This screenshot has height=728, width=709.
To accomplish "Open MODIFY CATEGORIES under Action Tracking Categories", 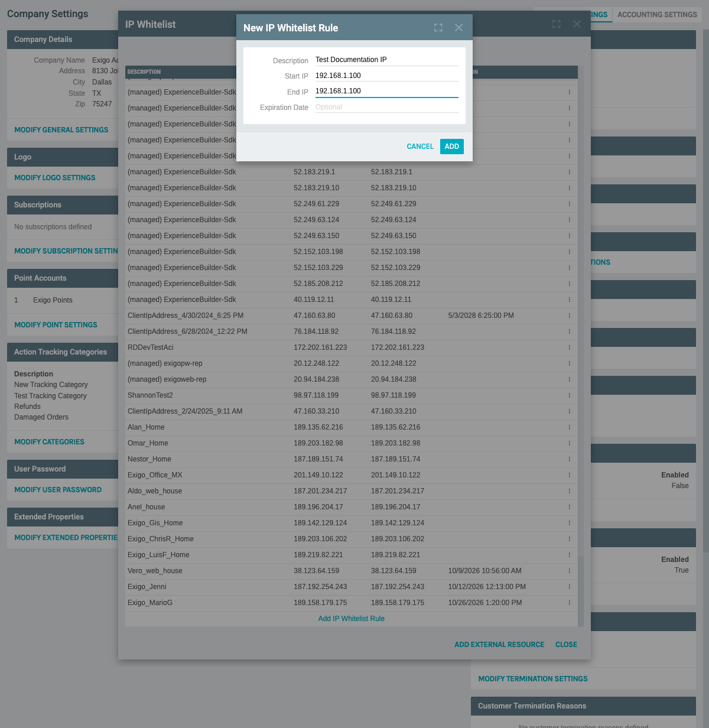I will click(49, 441).
